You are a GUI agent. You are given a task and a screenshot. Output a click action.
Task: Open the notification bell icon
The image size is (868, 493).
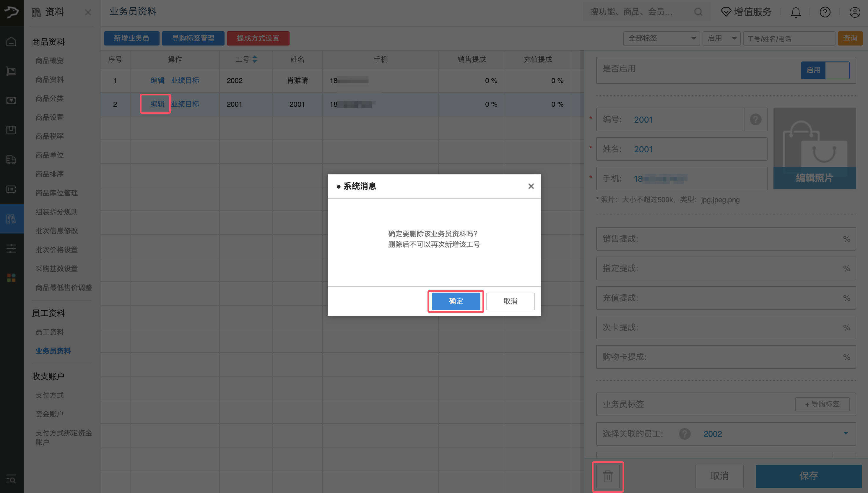pos(795,12)
